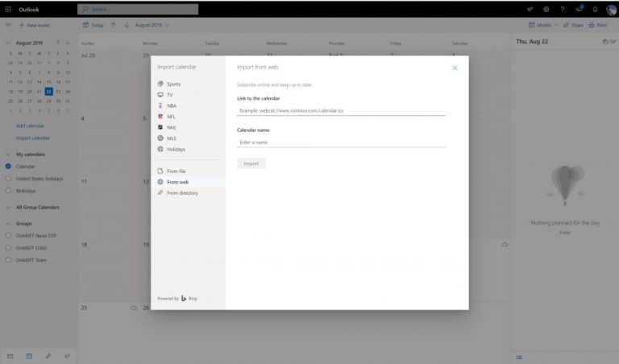Focus the Link to the calendar field
Image resolution: width=619 pixels, height=364 pixels.
click(x=341, y=111)
